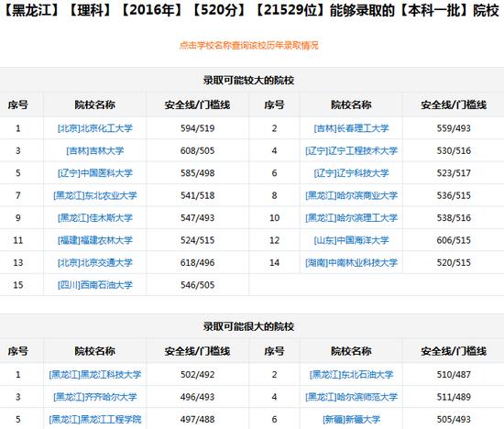504x429 pixels.
Task: Click the score value 496/493
Action: click(197, 397)
